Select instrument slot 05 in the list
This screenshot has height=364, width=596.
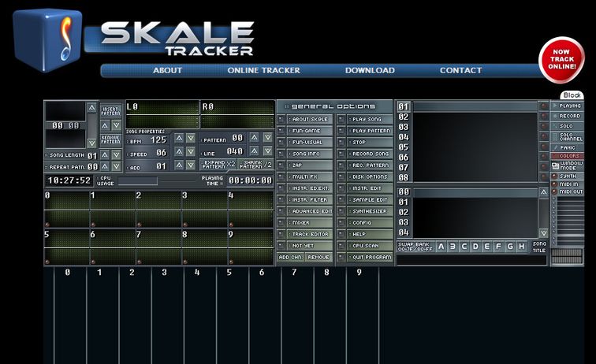pos(404,147)
